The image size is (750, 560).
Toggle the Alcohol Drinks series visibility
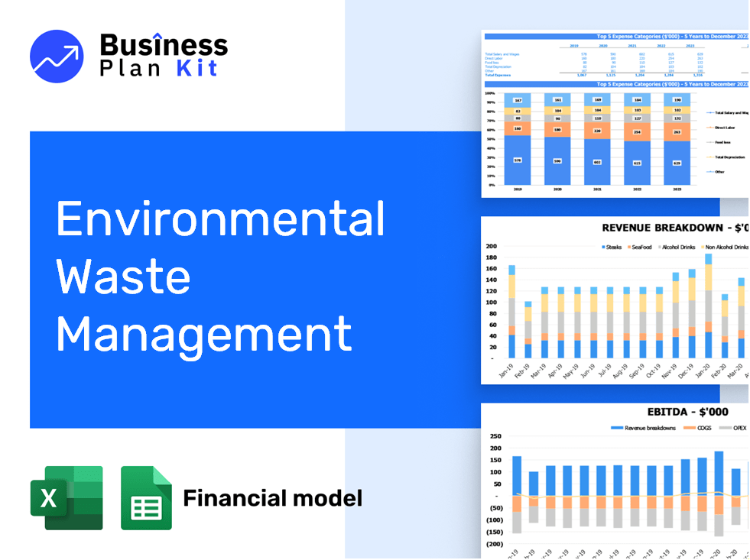pyautogui.click(x=661, y=247)
